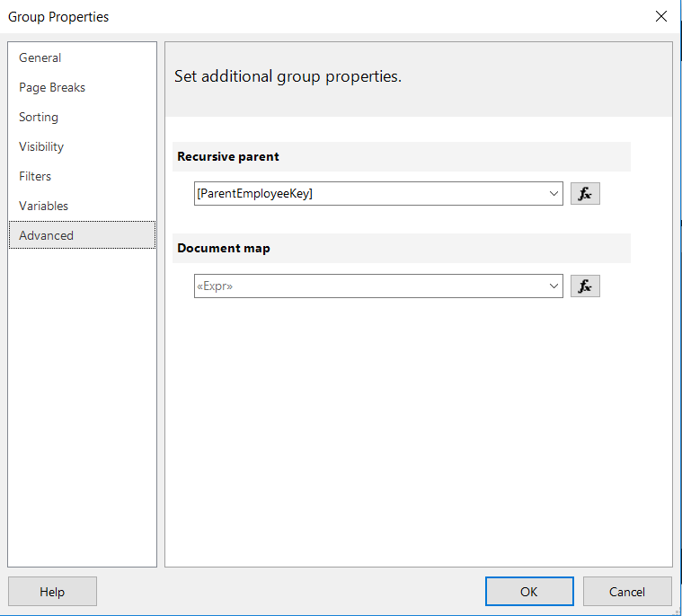Select the Advanced page

click(46, 235)
